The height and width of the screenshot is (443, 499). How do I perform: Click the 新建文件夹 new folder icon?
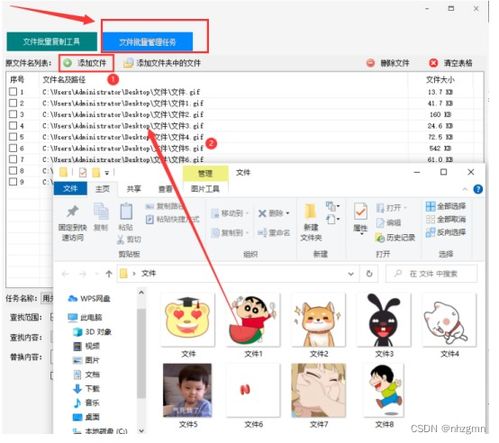(310, 211)
